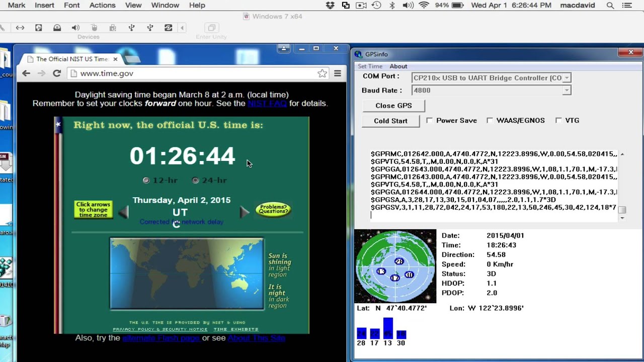644x362 pixels.
Task: Click the NMEA log scrollbar thumb
Action: [x=622, y=210]
